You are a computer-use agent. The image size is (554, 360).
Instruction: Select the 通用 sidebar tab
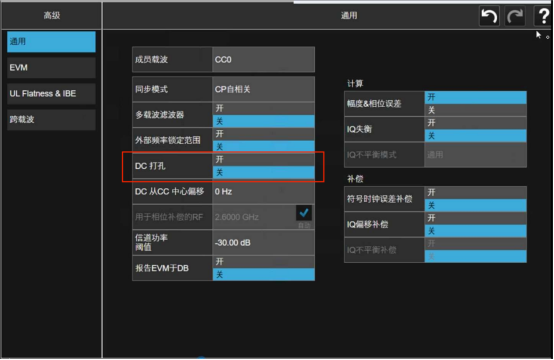pyautogui.click(x=51, y=42)
